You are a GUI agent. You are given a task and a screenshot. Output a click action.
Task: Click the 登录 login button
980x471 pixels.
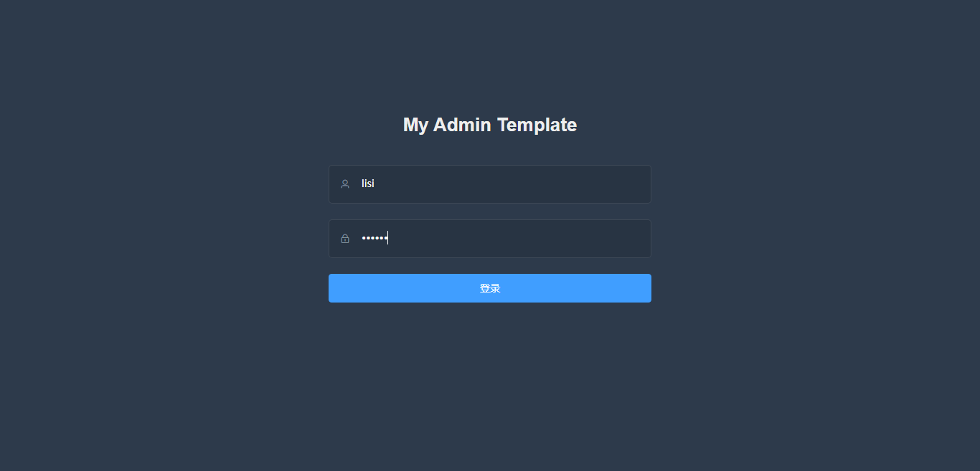[490, 288]
